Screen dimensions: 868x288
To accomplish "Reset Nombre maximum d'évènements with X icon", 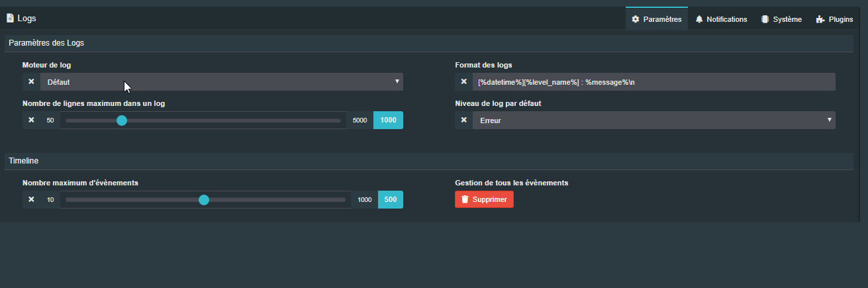I will pos(31,199).
